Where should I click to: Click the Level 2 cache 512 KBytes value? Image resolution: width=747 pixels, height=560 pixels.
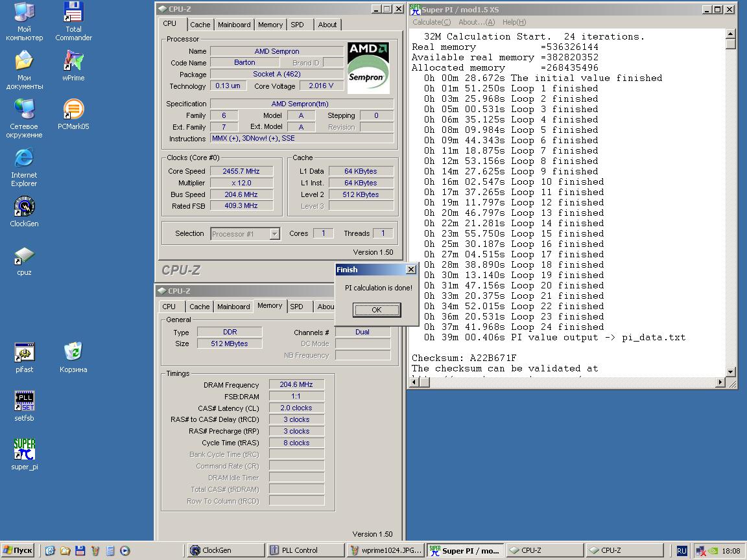click(x=361, y=194)
